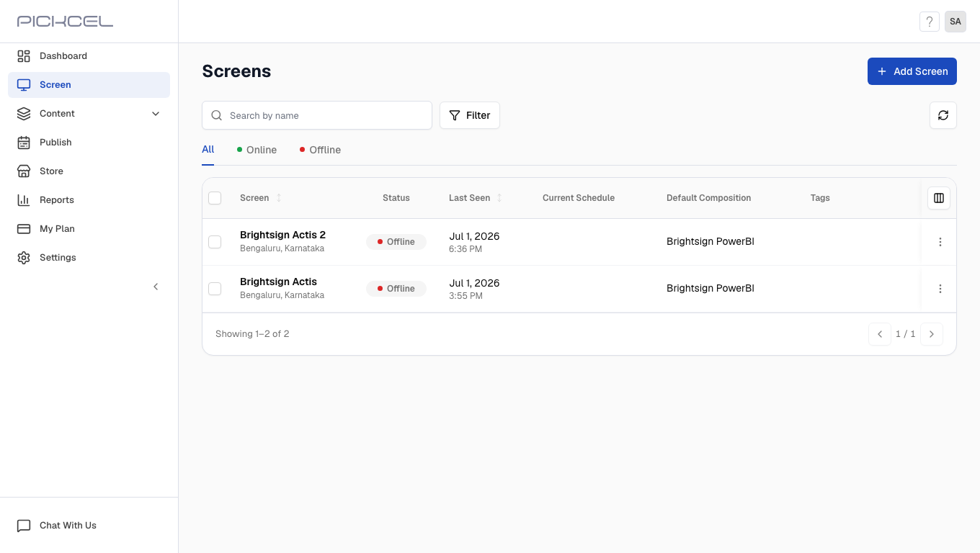
Task: Click the Screen monitor icon in sidebar
Action: [24, 85]
